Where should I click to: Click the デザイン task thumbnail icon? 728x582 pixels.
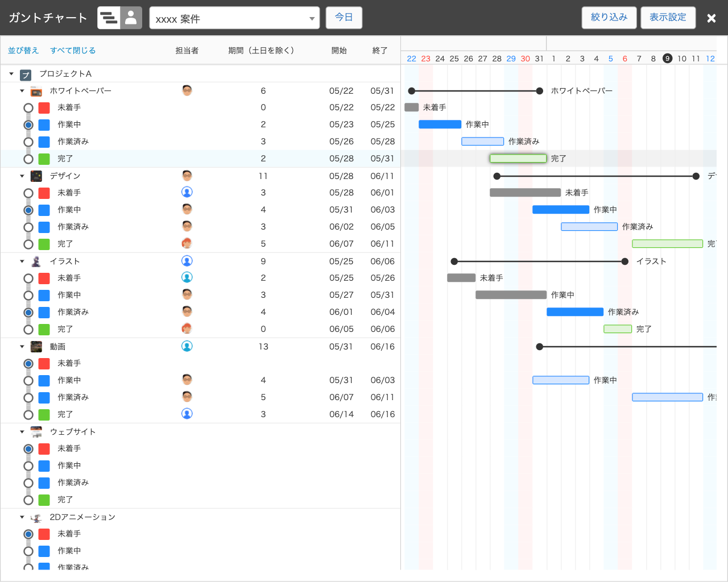(36, 176)
